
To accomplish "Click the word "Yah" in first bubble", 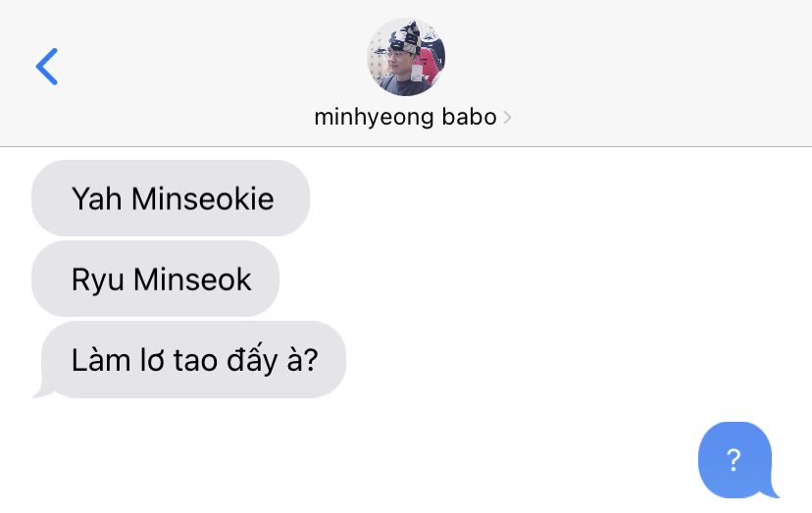I will (97, 199).
